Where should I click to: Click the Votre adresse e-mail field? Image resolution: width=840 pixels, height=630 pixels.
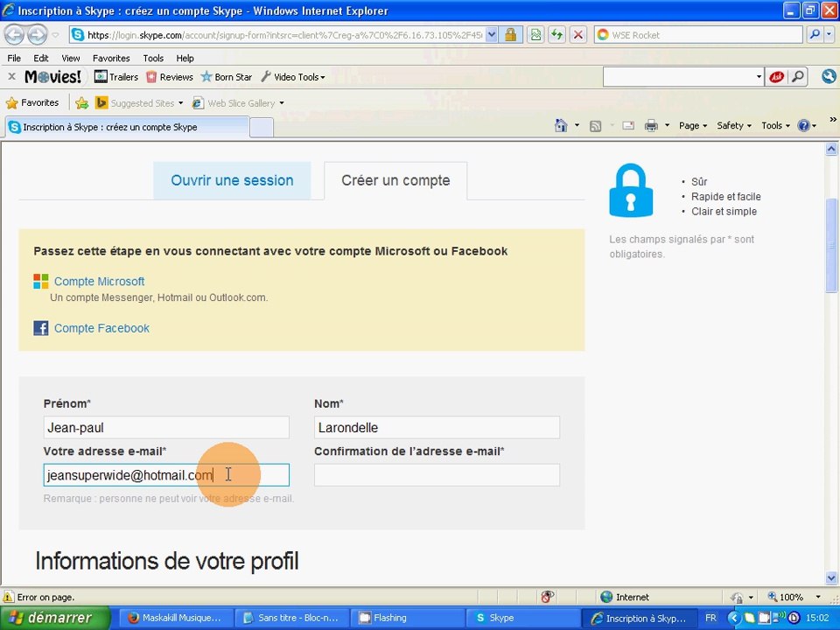point(166,475)
